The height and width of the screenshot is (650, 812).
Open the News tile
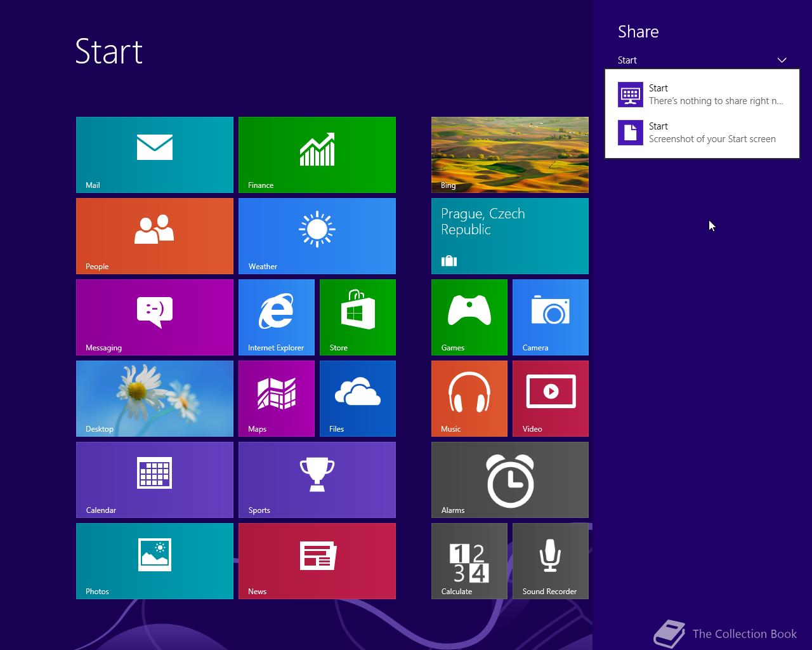pos(317,561)
